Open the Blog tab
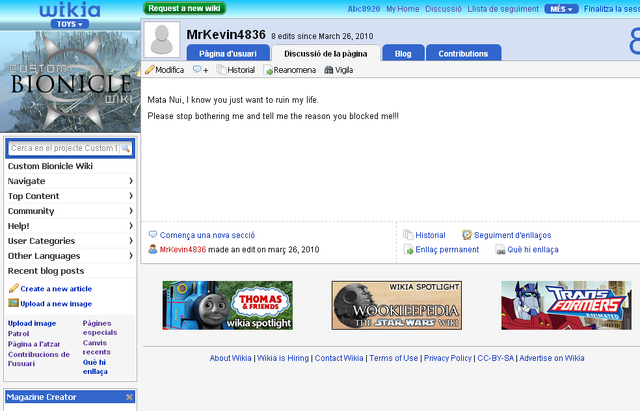The width and height of the screenshot is (640, 411). pyautogui.click(x=403, y=53)
